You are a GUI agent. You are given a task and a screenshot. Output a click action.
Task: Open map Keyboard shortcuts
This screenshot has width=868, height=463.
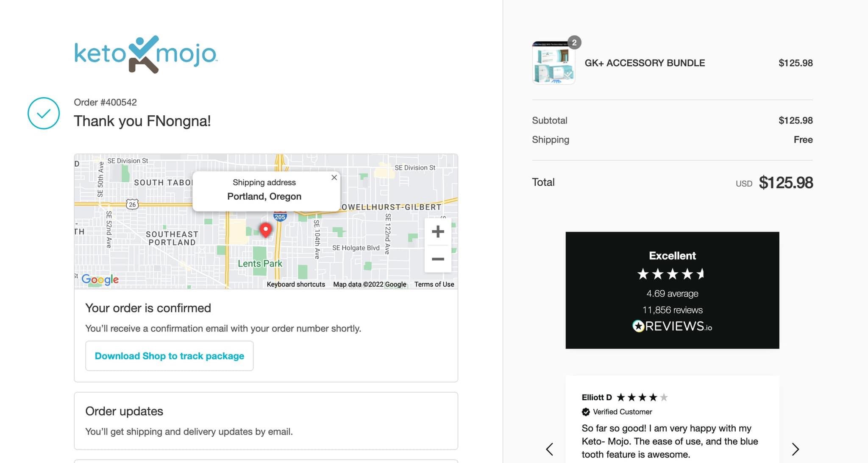click(296, 284)
